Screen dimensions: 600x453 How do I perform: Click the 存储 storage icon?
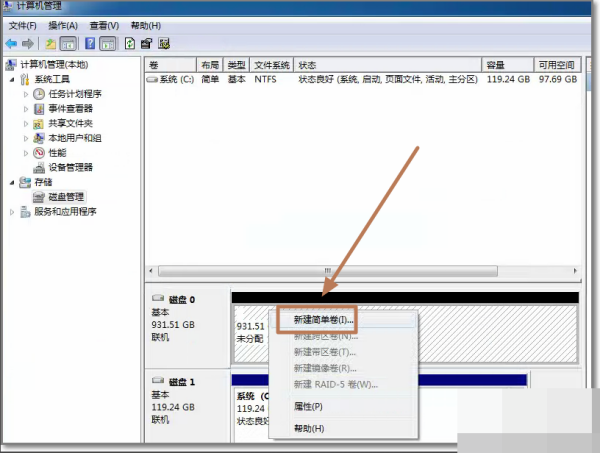(x=25, y=182)
